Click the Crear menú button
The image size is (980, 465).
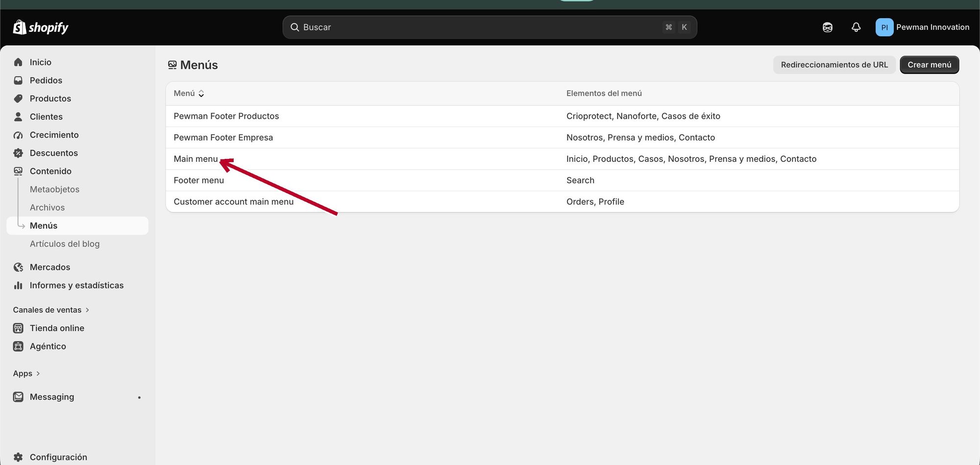pyautogui.click(x=930, y=65)
